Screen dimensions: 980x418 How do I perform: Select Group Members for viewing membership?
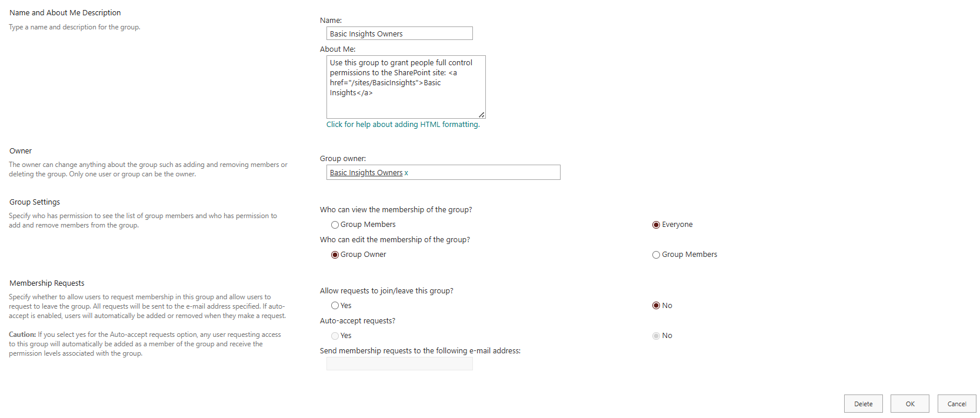point(335,225)
